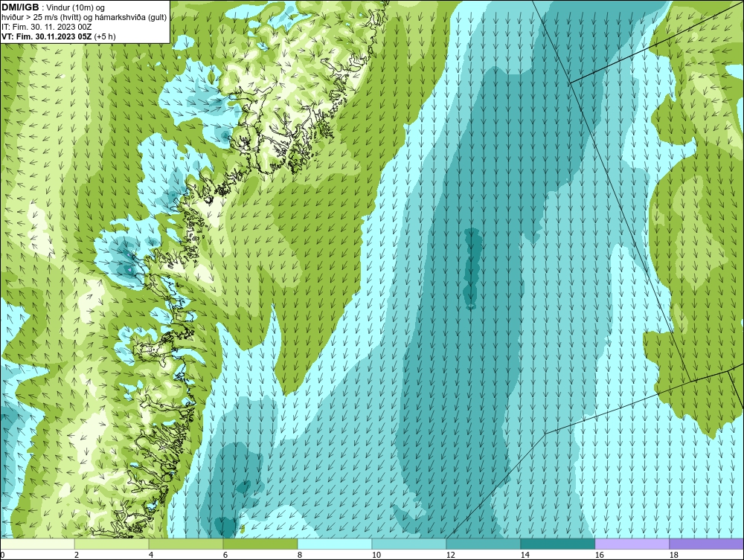Click the DMI/IGB title text
The image size is (744, 560).
20,7
